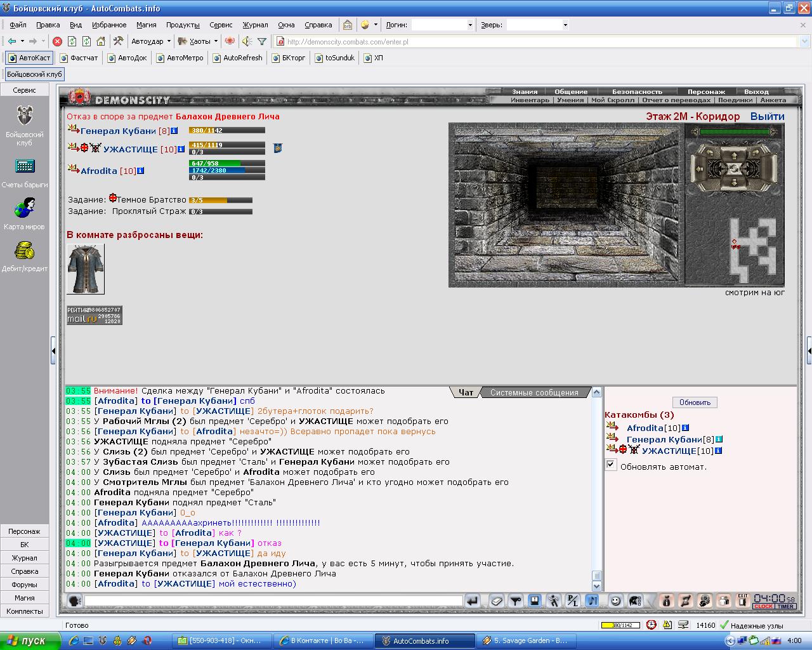Toggle the AutoRefresh button

click(x=237, y=58)
